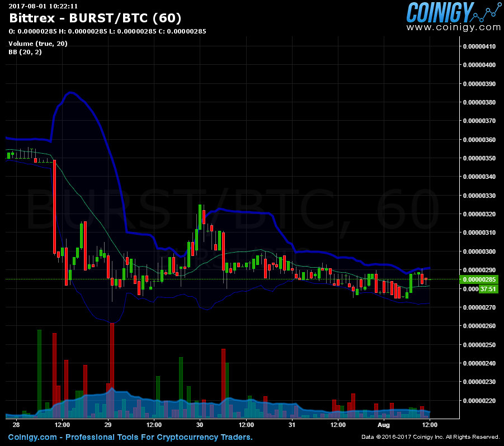Screen dimensions: 504x446
Task: Click the Aug label on time axis
Action: (x=384, y=425)
